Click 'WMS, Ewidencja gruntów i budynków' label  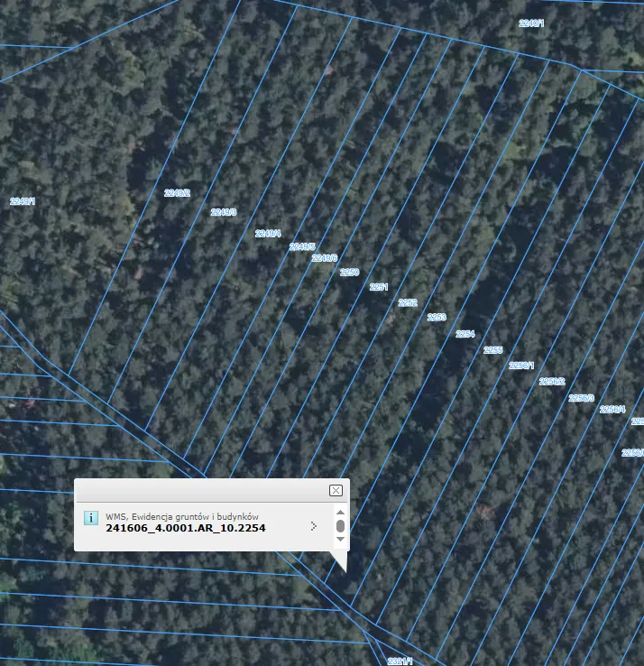pos(182,516)
